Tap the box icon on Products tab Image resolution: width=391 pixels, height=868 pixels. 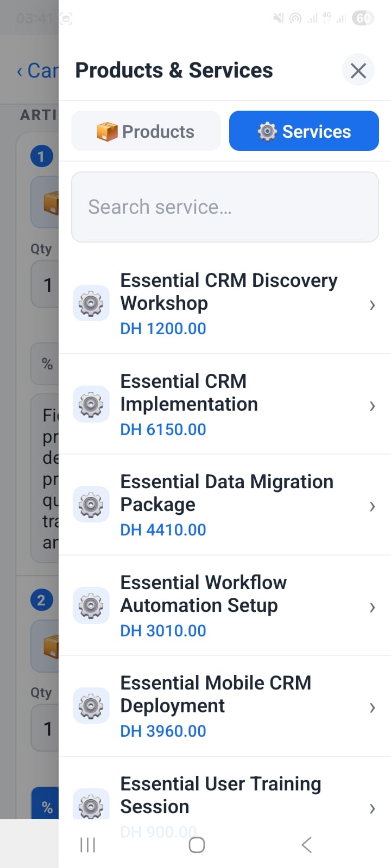pyautogui.click(x=107, y=131)
